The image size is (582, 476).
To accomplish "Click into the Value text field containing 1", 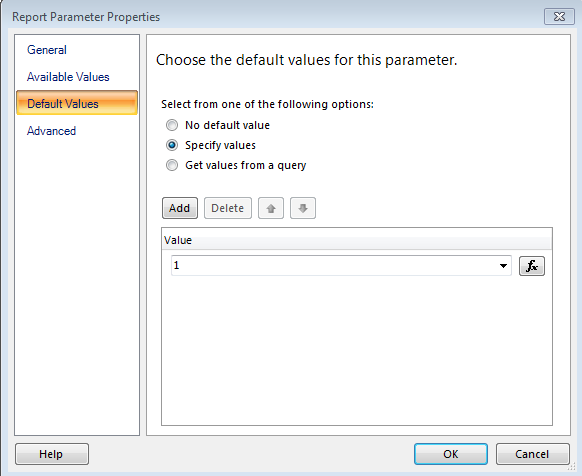I will 334,265.
